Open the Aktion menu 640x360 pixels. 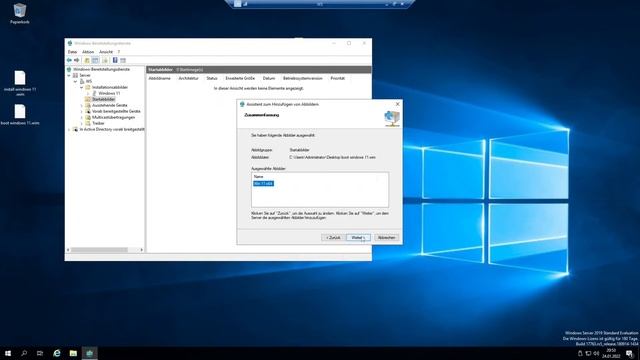(88, 52)
